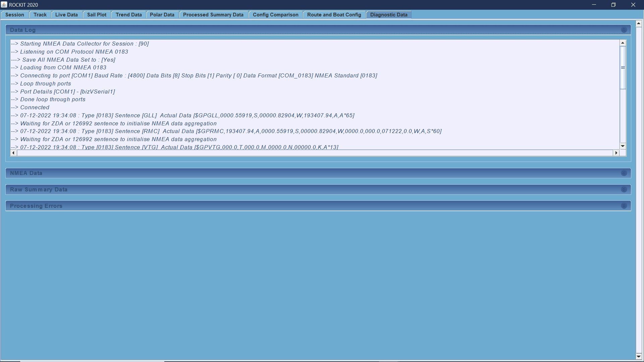The width and height of the screenshot is (644, 362).
Task: Click the NMEA Data header bar
Action: [x=302, y=173]
